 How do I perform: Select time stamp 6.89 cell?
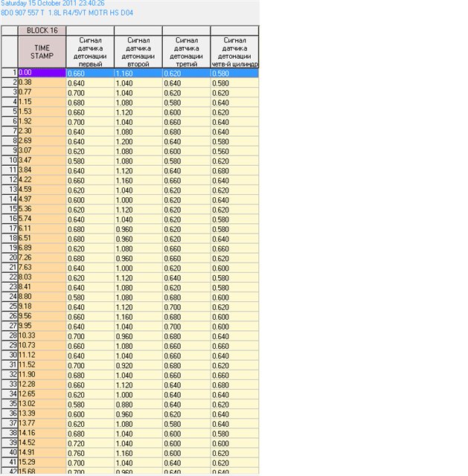pos(42,248)
